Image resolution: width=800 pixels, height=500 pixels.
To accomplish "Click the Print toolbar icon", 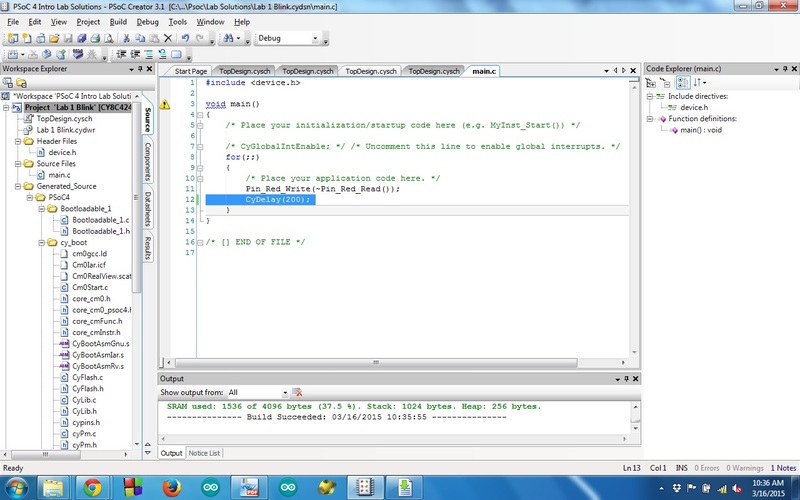I will (x=95, y=38).
